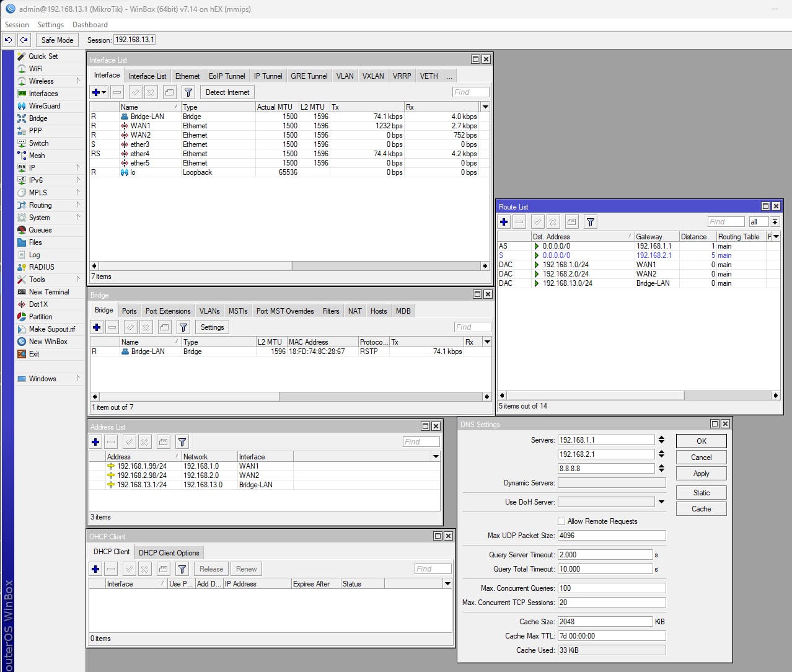
Task: Click the filter icon in DHCP Client toolbar
Action: coord(182,569)
